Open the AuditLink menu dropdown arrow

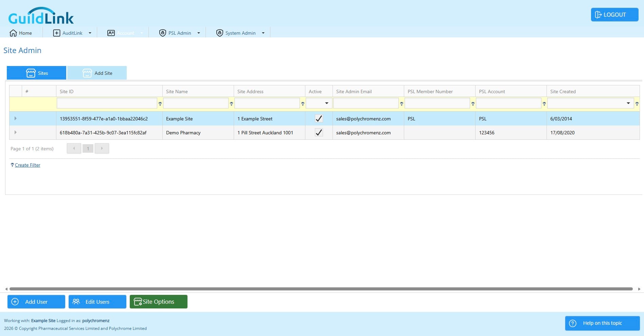coord(90,33)
